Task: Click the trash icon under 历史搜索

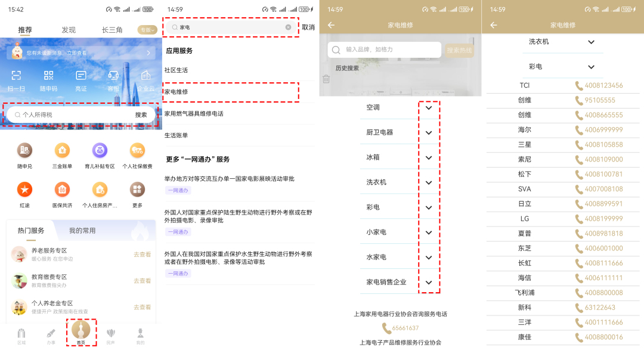Action: (x=326, y=79)
